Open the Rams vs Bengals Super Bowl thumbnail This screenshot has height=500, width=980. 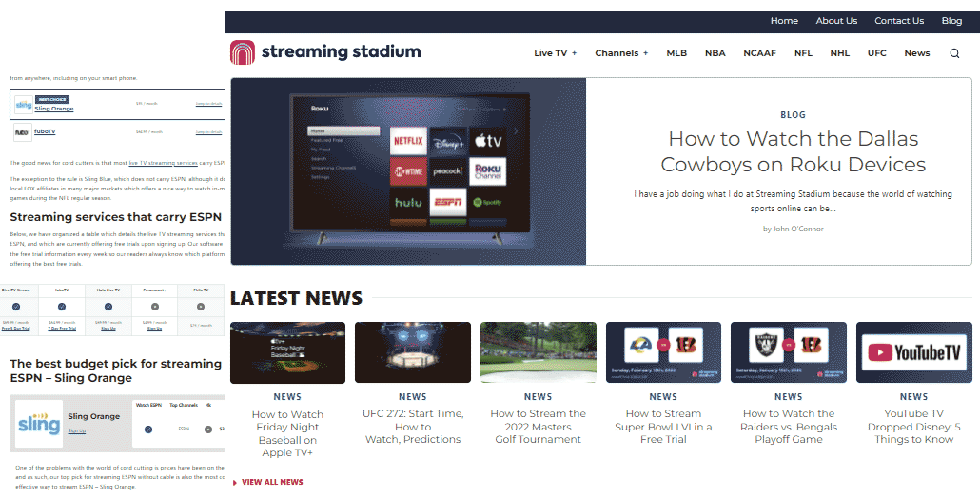click(x=663, y=352)
